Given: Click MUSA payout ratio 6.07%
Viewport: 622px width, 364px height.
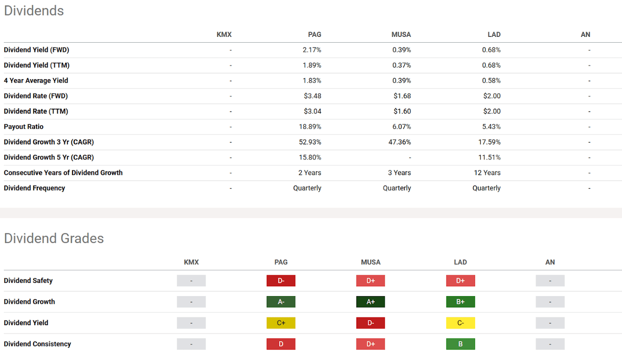Looking at the screenshot, I should pyautogui.click(x=402, y=127).
